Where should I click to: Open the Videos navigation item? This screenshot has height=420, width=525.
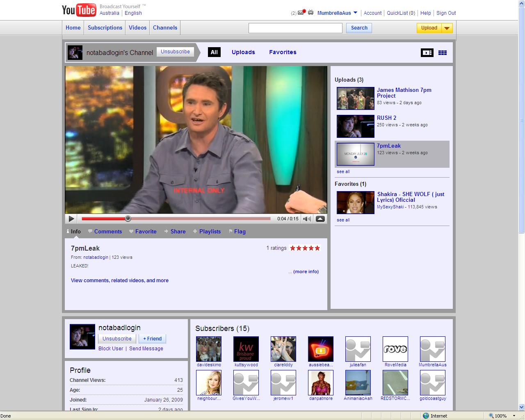coord(137,27)
